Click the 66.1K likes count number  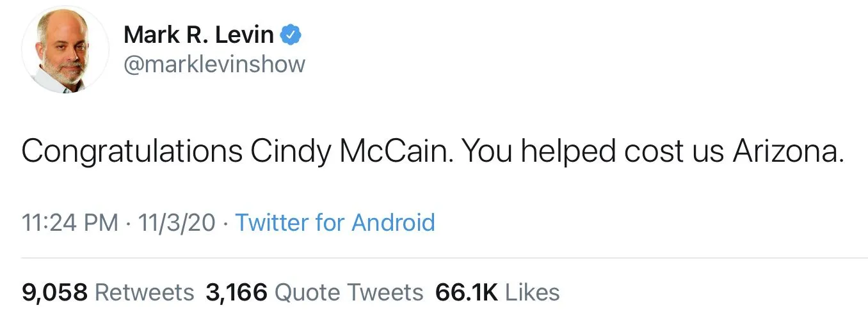[466, 292]
